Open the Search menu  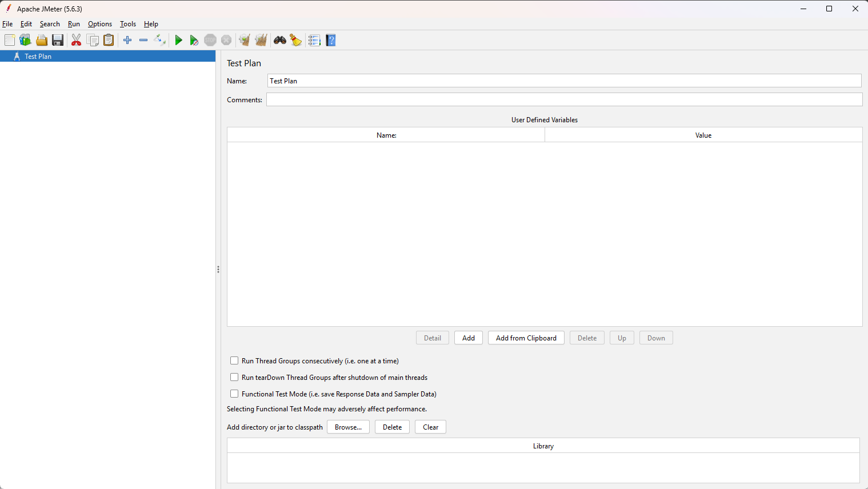click(50, 24)
